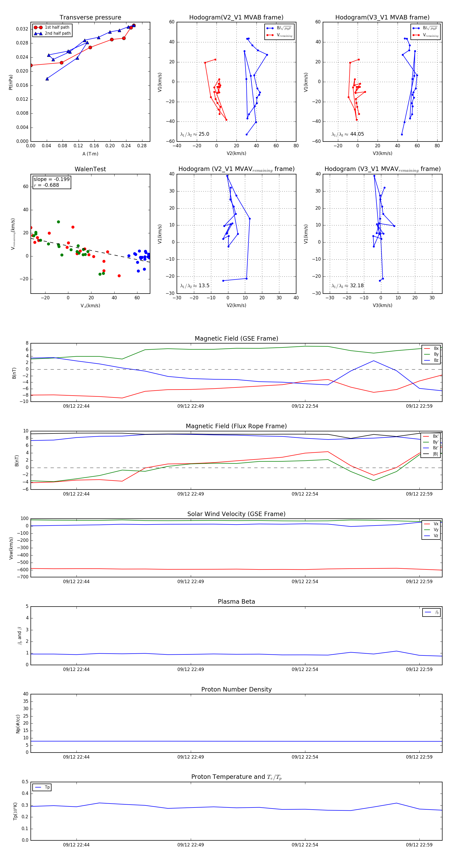Click the Hodogram V3_V1 MVAV remaining frame title
The image size is (473, 868).
(x=382, y=169)
